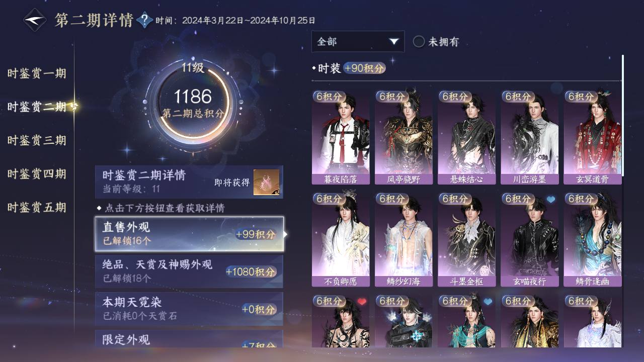This screenshot has height=362, width=644.
Task: Open the question mark help icon
Action: click(144, 20)
